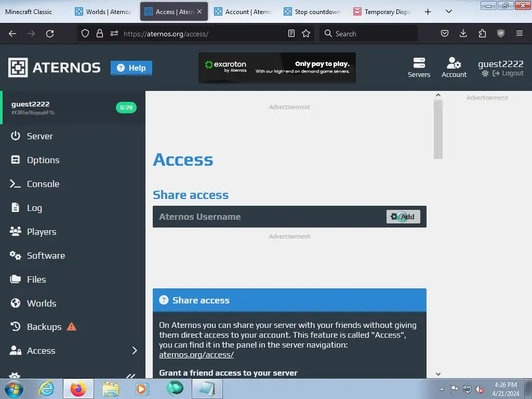Open the Firefox hamburger menu
532x399 pixels.
(x=520, y=33)
